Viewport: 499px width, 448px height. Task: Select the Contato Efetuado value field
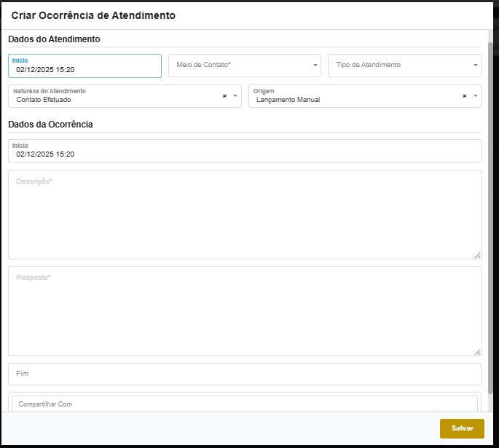coord(117,100)
